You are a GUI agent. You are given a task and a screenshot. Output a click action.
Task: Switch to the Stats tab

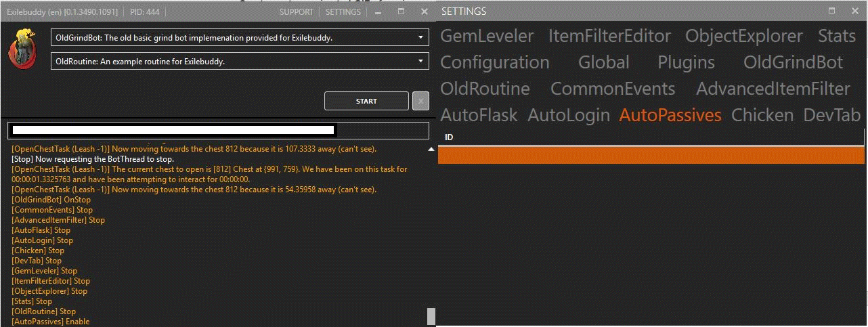point(837,36)
